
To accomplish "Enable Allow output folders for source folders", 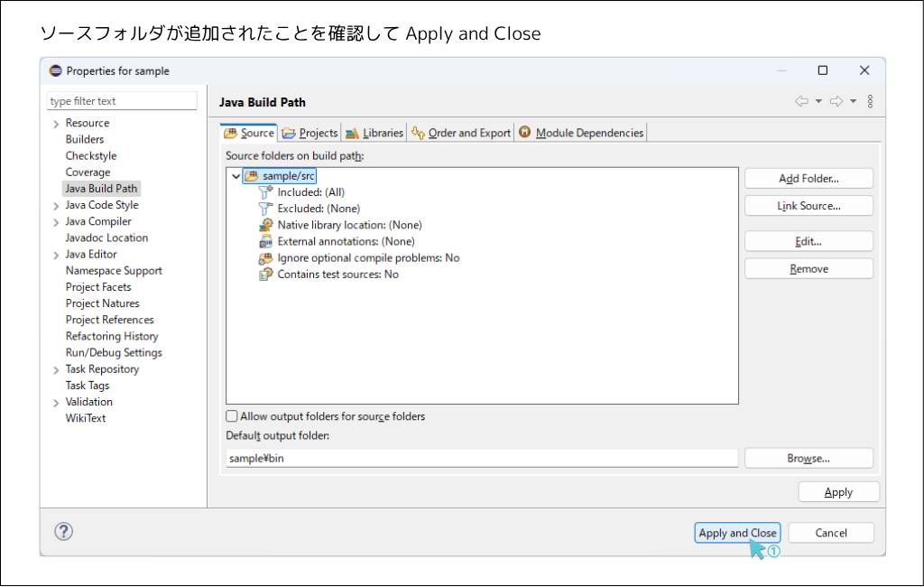I will click(x=232, y=416).
